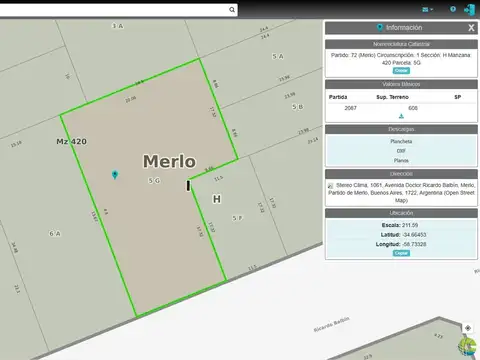Click the geolocate target button
The height and width of the screenshot is (360, 480).
coord(468,328)
